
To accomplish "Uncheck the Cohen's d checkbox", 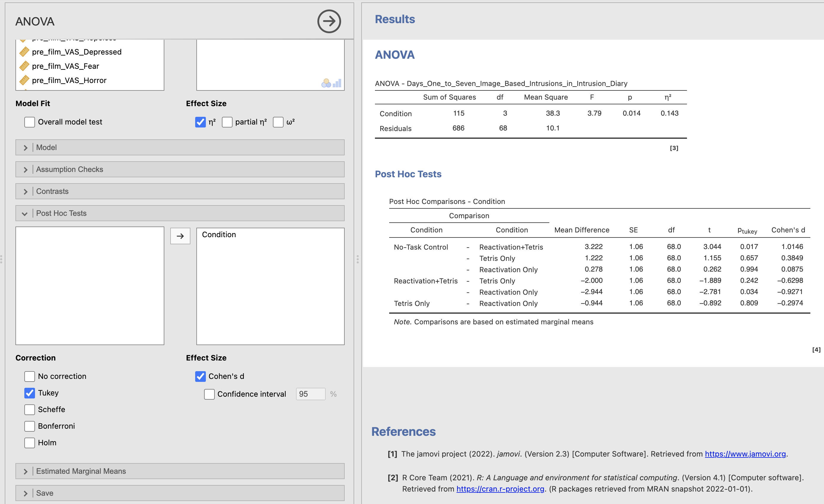I will click(200, 376).
